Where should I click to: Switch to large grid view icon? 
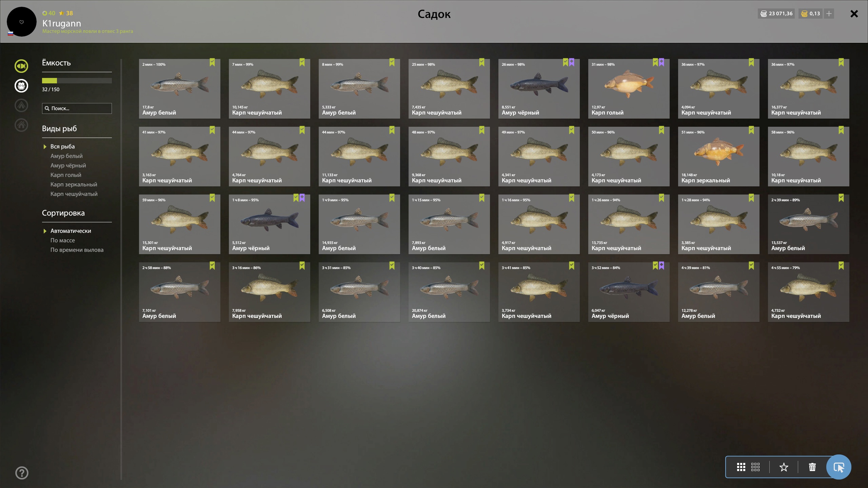[x=741, y=467]
